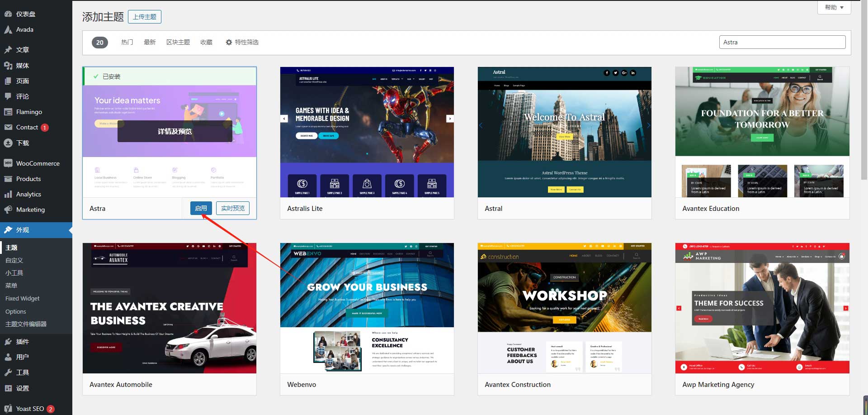The height and width of the screenshot is (415, 868).
Task: Click the WooCommerce menu label
Action: coord(38,163)
